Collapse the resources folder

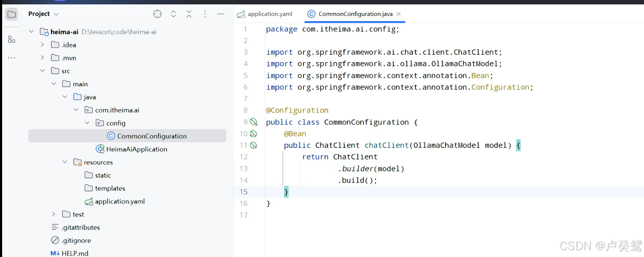[65, 162]
